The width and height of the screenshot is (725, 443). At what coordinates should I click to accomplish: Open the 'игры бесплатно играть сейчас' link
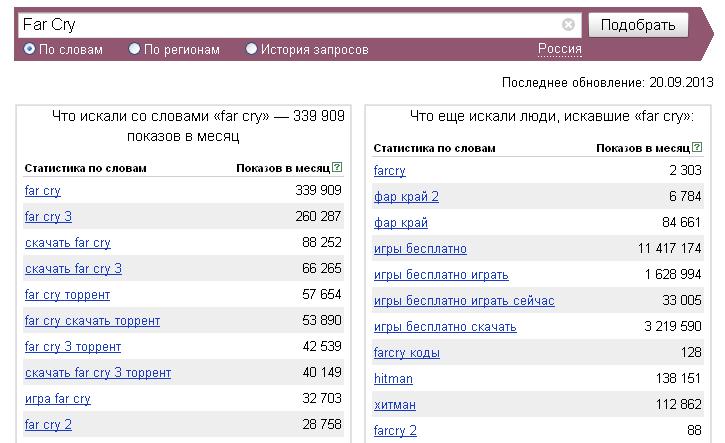coord(464,301)
